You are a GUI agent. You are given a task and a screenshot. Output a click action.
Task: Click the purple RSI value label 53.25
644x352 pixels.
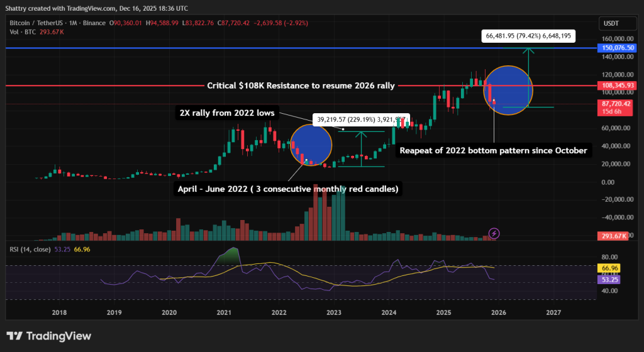(608, 279)
